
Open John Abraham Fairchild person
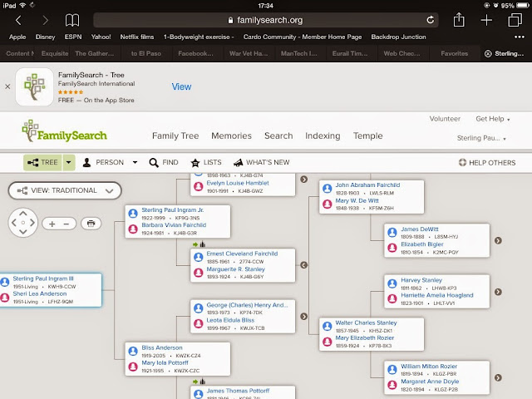[x=367, y=185]
